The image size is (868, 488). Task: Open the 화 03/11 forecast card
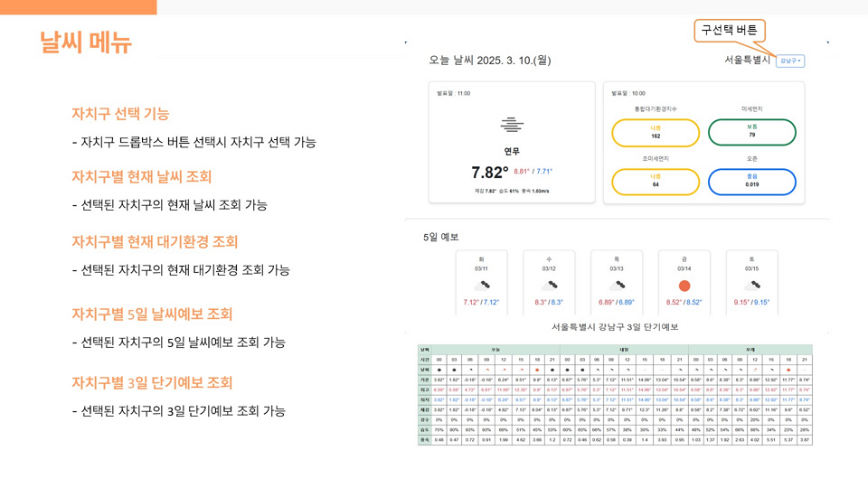tap(482, 282)
